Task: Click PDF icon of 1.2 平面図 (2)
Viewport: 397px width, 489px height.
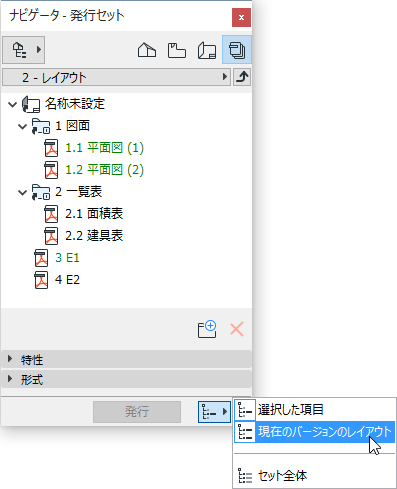Action: coord(51,170)
